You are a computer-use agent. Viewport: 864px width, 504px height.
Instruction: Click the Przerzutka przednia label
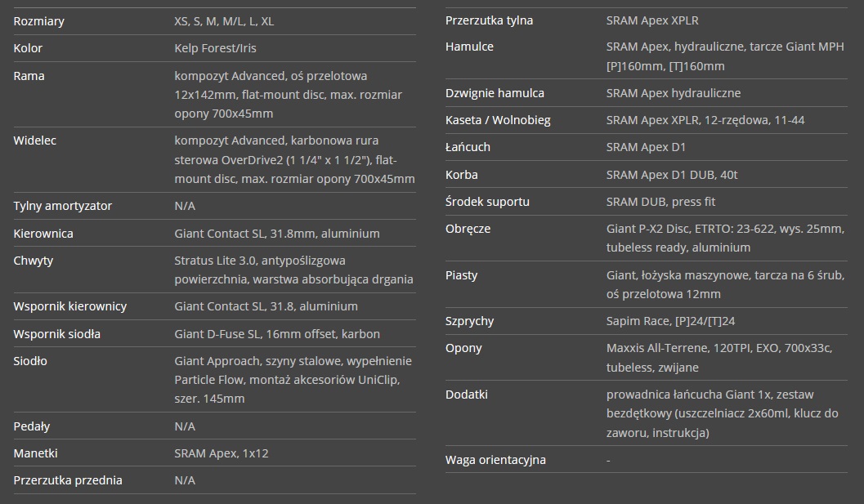[x=68, y=480]
